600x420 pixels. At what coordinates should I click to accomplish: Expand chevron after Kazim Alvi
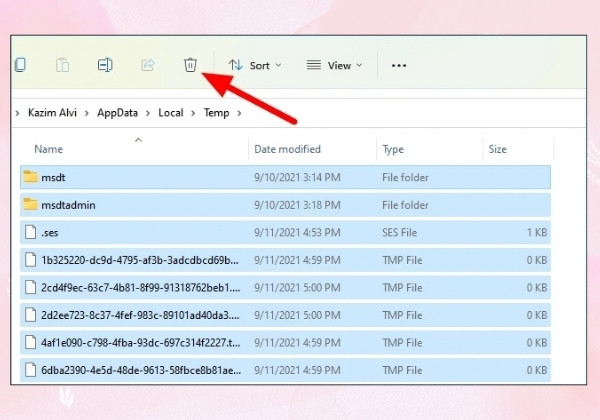click(87, 113)
